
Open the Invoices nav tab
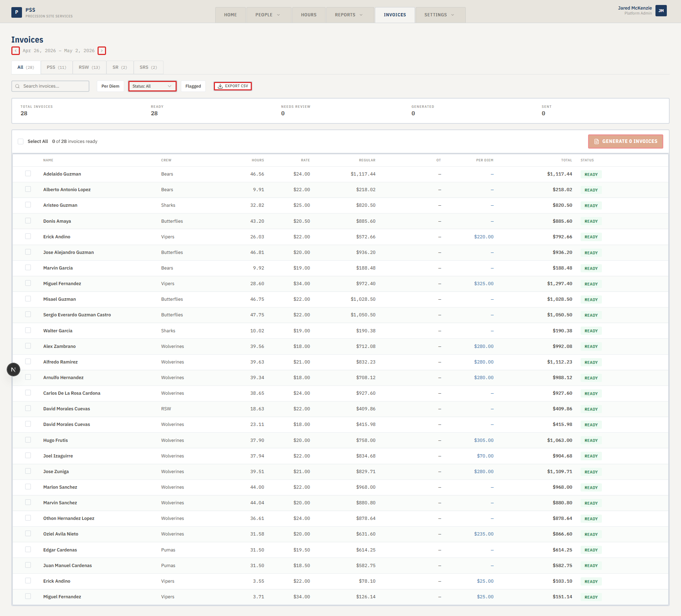point(395,15)
